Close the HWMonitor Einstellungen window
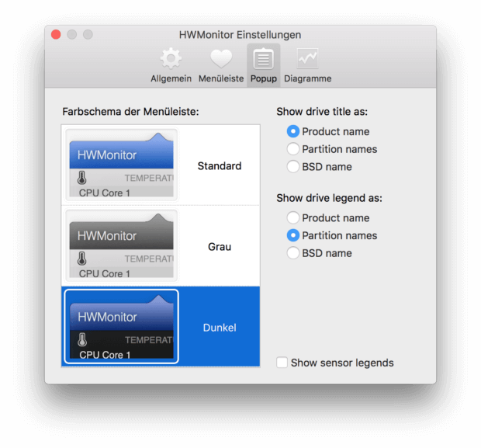The width and height of the screenshot is (481, 448). 56,35
